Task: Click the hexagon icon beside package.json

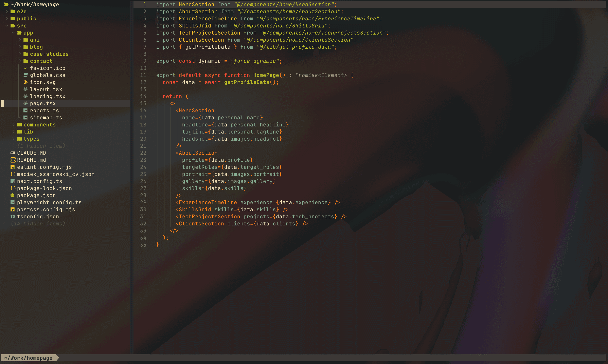Action: point(13,195)
